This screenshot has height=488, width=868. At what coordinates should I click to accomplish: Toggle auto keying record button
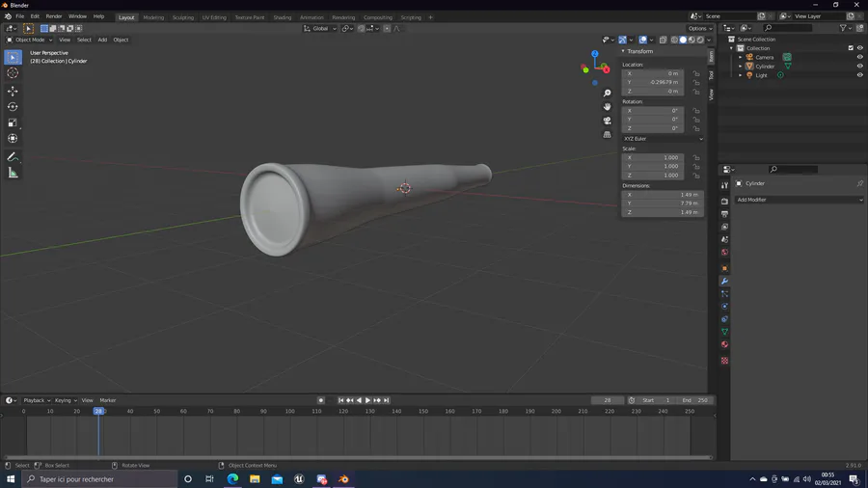320,400
